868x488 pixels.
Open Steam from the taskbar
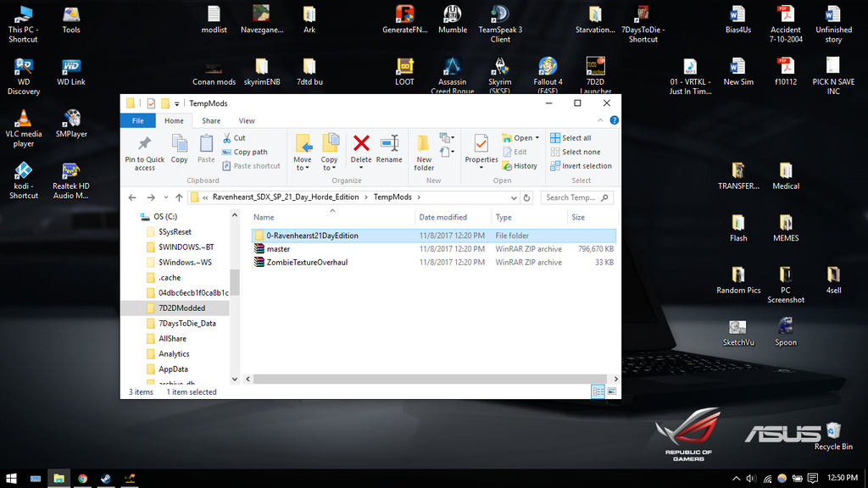click(x=106, y=479)
